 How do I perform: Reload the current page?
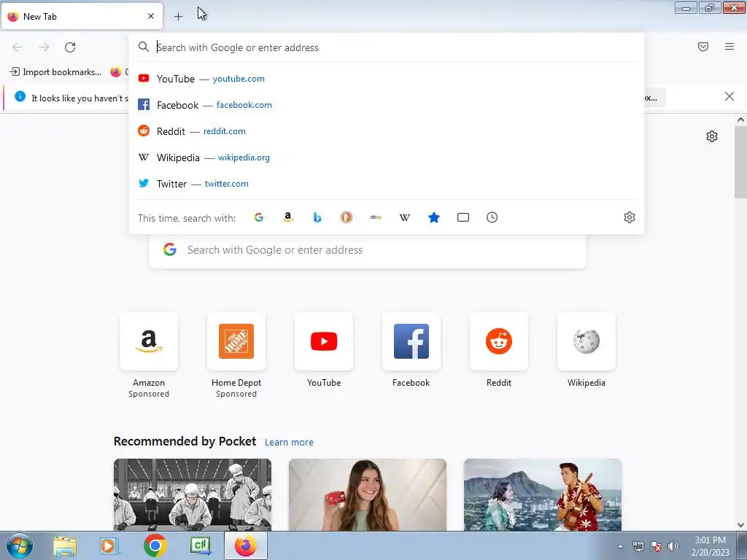click(70, 47)
